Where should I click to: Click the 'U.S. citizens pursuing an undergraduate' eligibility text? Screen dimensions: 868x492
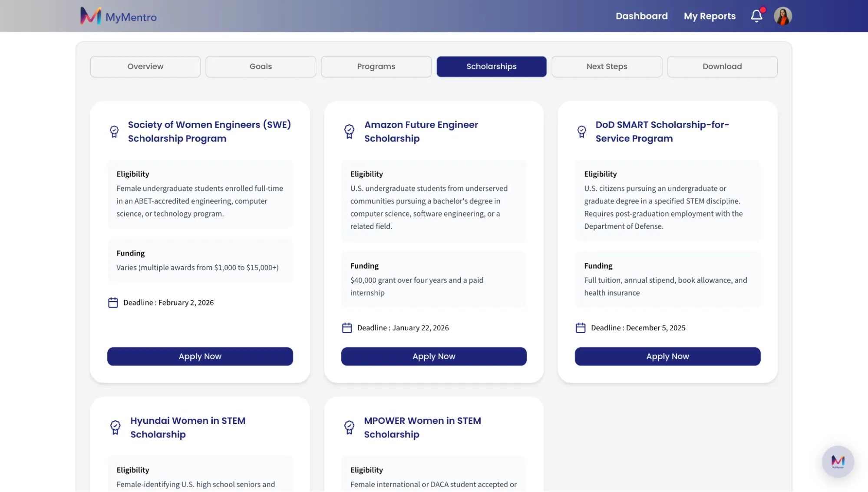point(663,207)
